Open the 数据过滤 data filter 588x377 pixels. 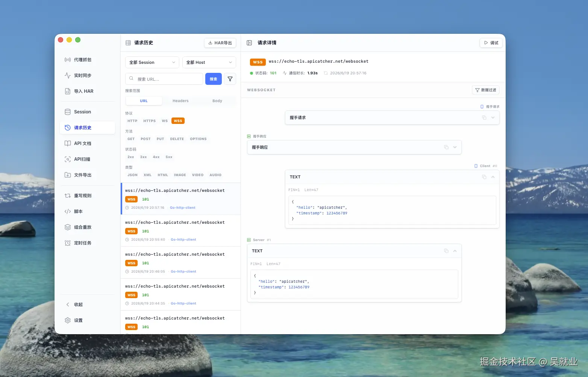point(486,90)
